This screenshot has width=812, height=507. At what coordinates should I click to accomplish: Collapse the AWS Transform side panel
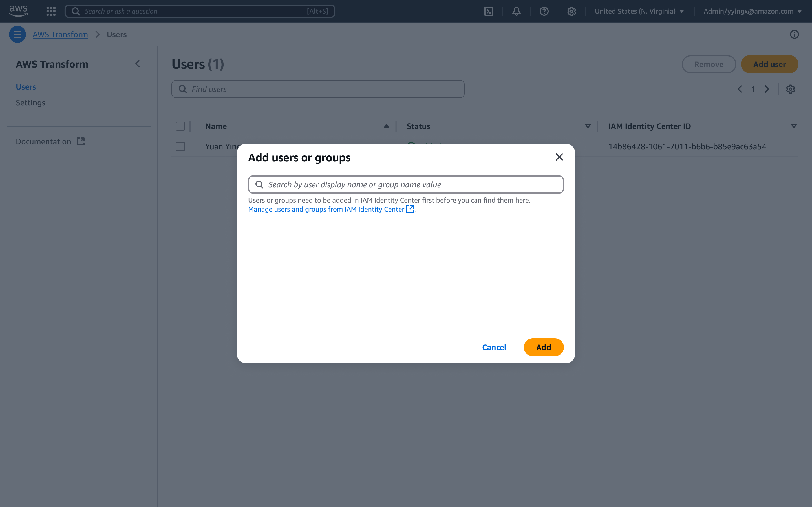coord(138,64)
